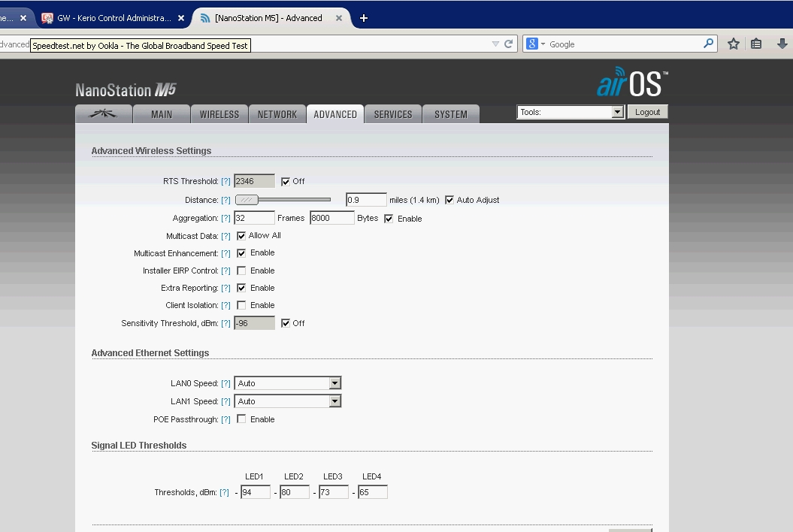793x532 pixels.
Task: Enable Installer EIRP Control checkbox
Action: (241, 271)
